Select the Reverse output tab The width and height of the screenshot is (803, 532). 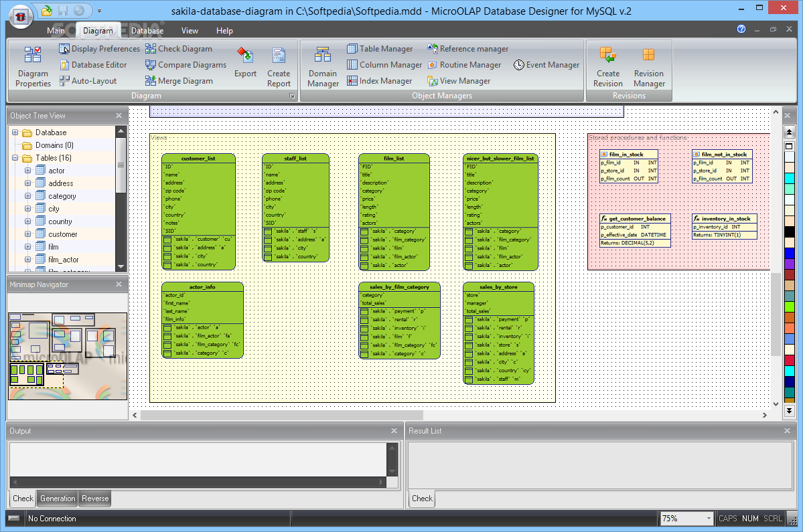pos(95,499)
